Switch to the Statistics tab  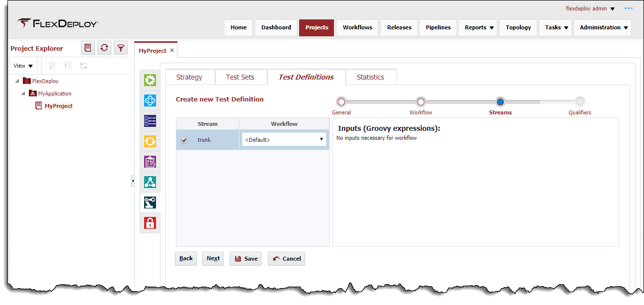pyautogui.click(x=371, y=77)
